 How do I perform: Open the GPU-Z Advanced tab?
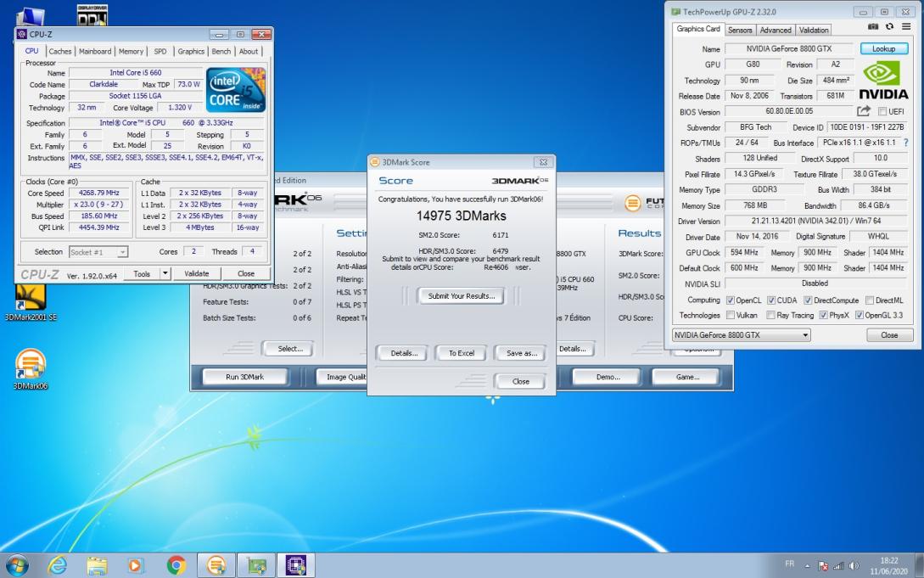775,30
